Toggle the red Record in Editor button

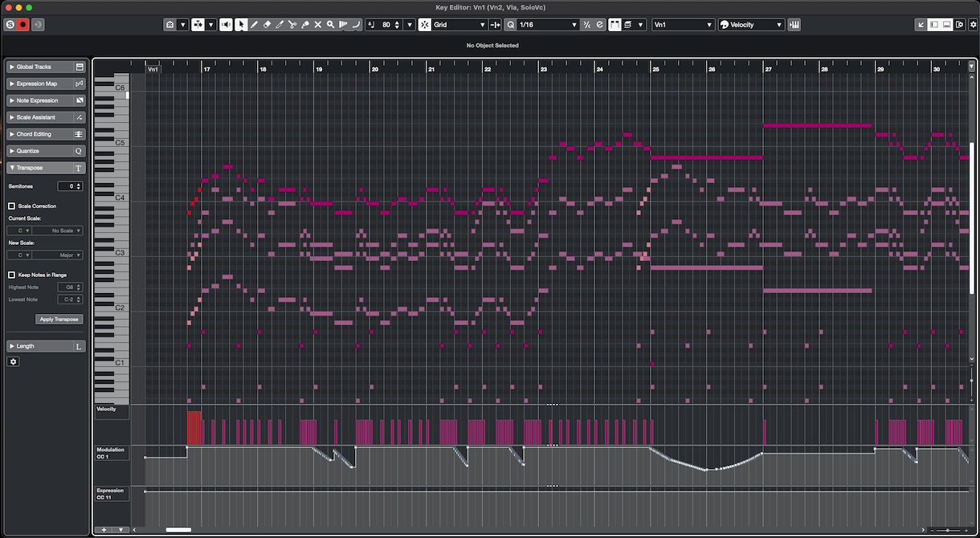[23, 25]
